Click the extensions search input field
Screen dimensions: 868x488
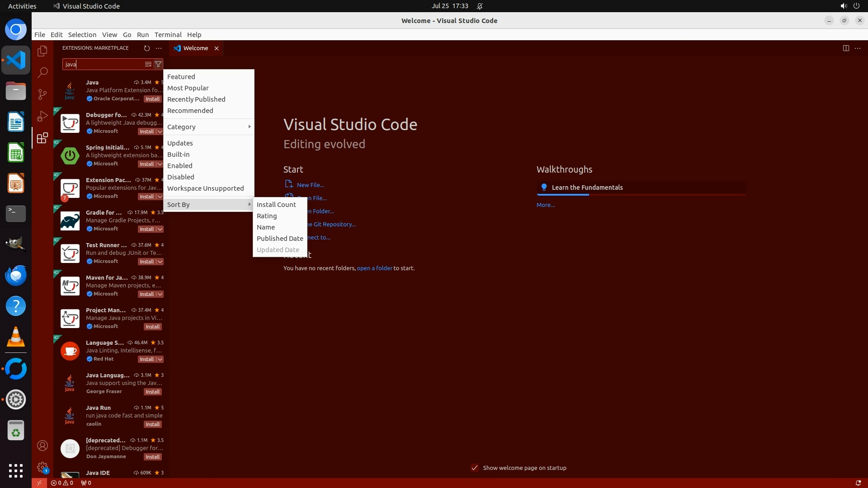coord(103,64)
